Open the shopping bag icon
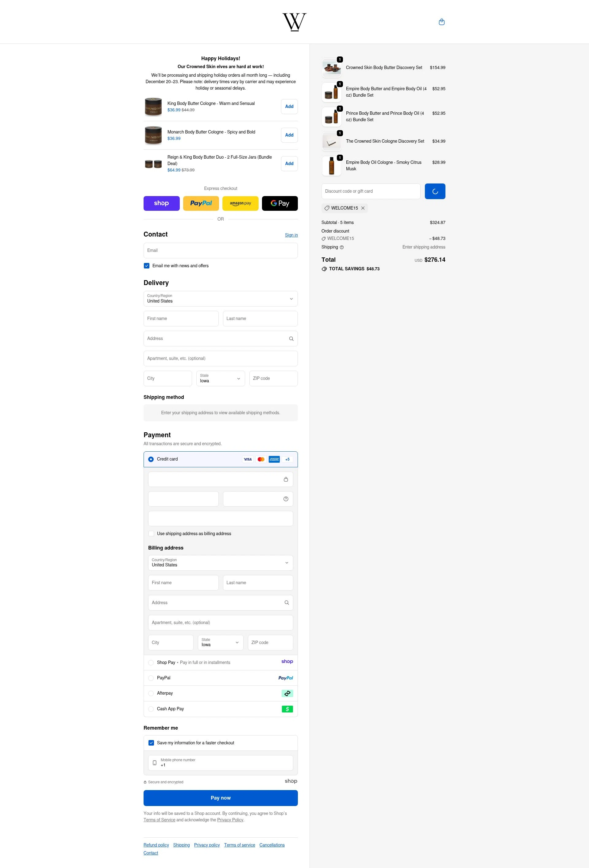The image size is (589, 868). [x=442, y=22]
